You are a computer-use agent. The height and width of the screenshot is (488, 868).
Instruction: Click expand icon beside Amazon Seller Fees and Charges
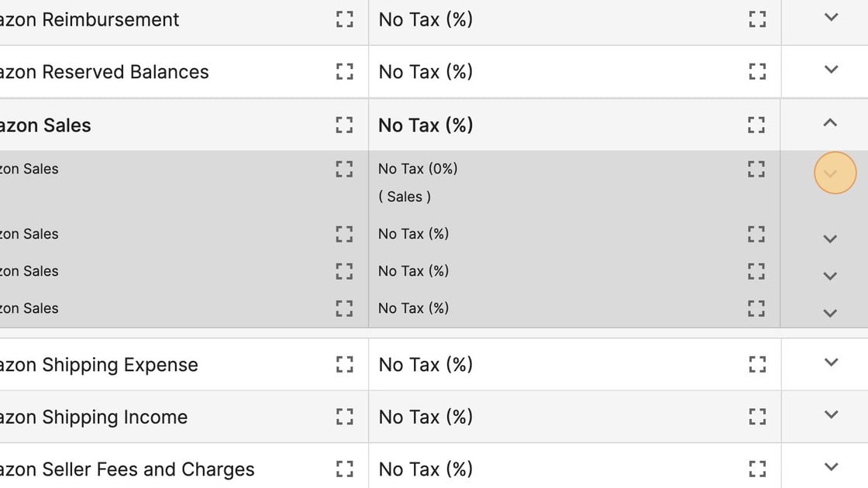point(344,469)
